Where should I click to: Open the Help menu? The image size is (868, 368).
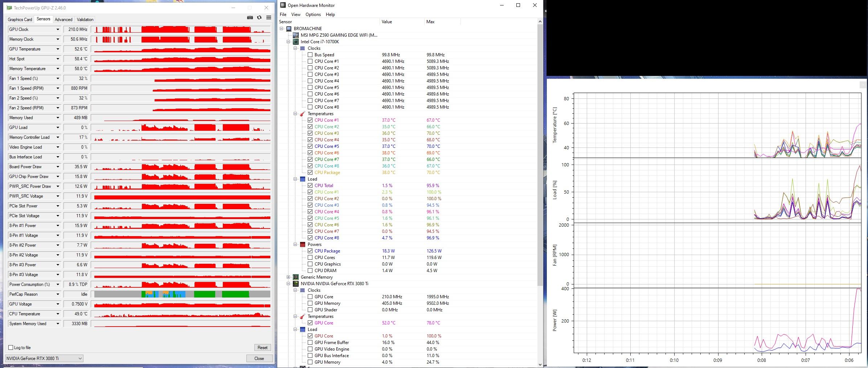(330, 15)
